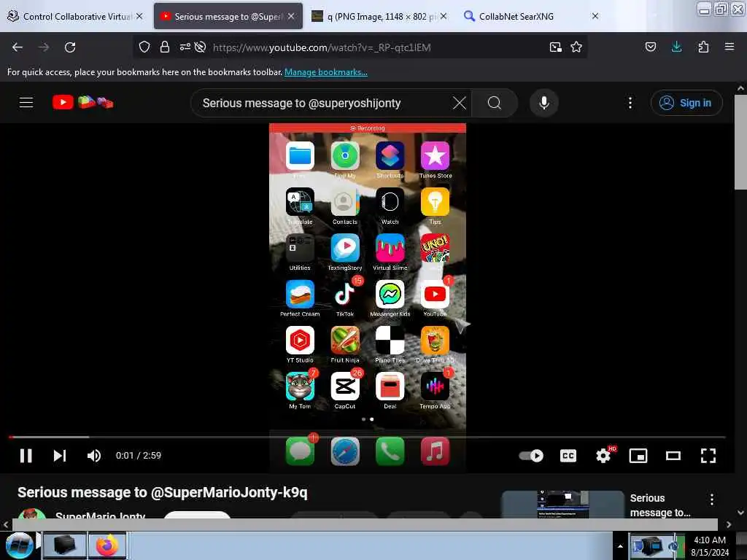The width and height of the screenshot is (747, 560).
Task: Toggle closed captions (CC)
Action: (568, 456)
